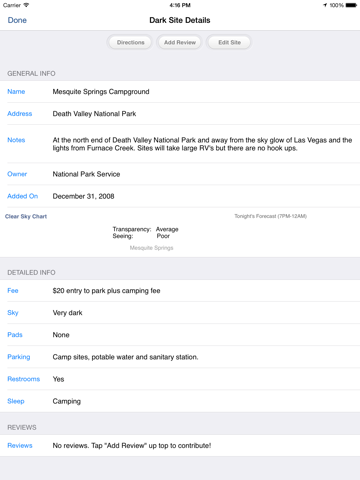Open Directions for this site
360x480 pixels.
(x=130, y=42)
